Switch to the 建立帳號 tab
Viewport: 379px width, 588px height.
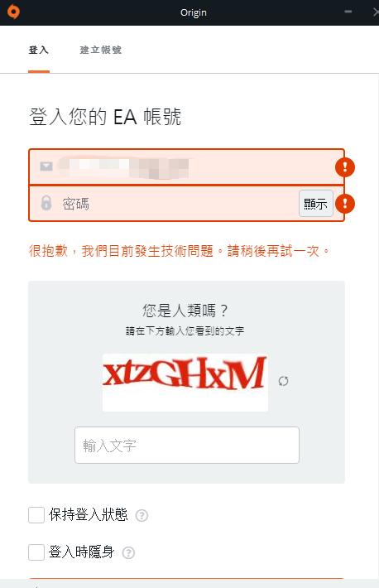tap(100, 50)
